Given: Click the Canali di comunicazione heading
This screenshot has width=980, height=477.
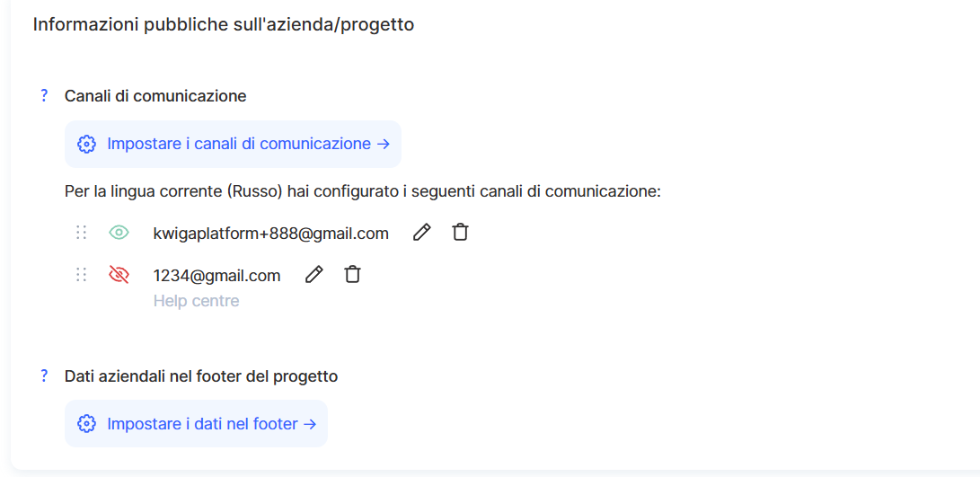Looking at the screenshot, I should 155,96.
